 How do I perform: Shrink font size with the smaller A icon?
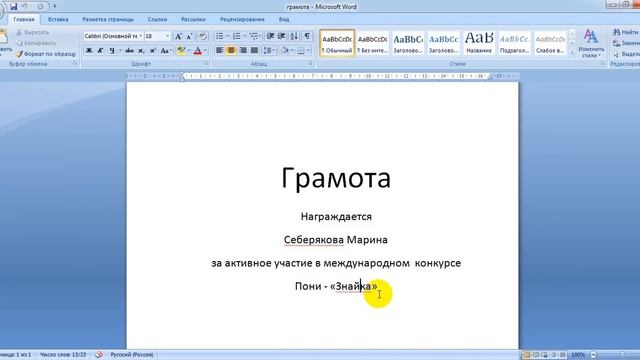pyautogui.click(x=189, y=37)
